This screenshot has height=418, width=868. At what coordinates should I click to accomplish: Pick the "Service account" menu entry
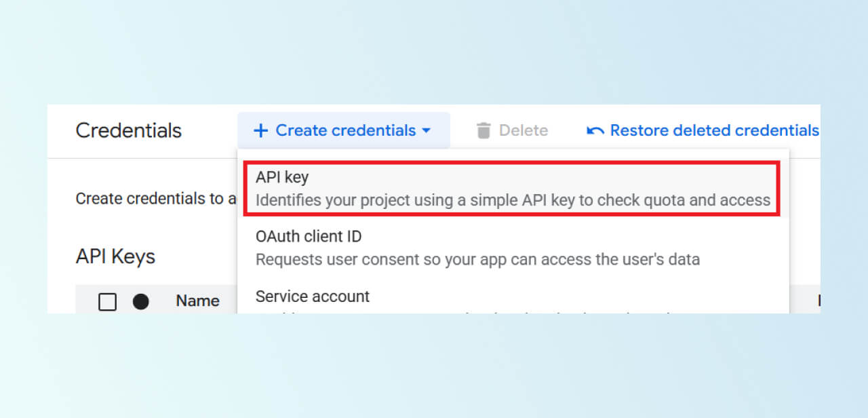tap(313, 297)
